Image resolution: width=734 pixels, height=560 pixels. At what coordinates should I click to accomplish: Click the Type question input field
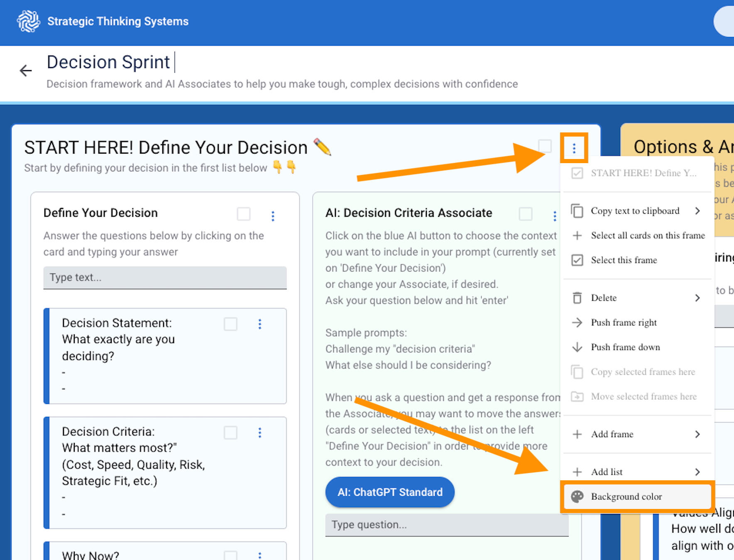[x=446, y=525]
